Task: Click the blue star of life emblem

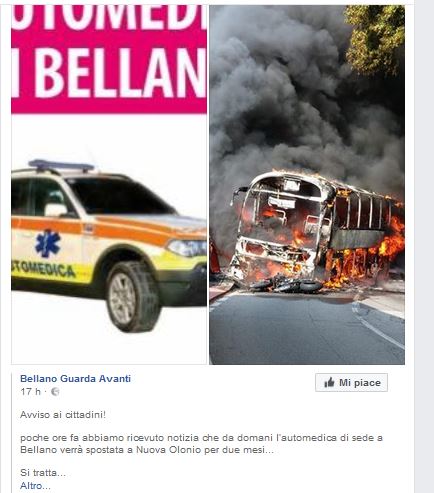Action: (x=48, y=244)
